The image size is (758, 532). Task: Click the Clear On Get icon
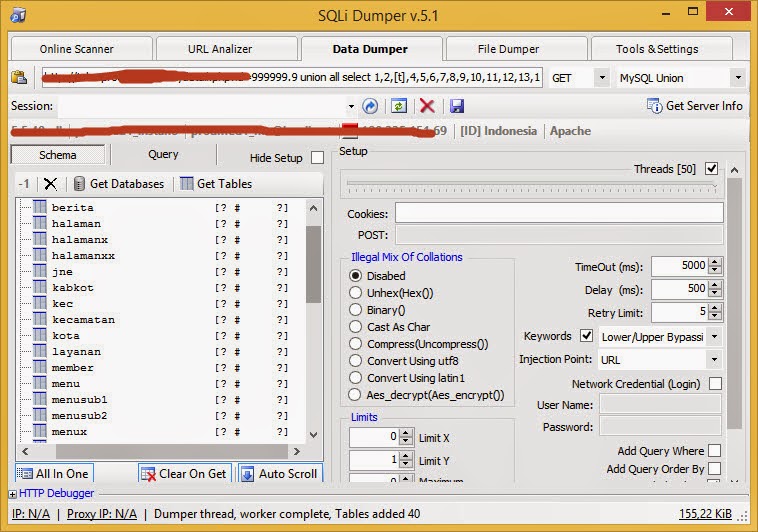pyautogui.click(x=148, y=474)
